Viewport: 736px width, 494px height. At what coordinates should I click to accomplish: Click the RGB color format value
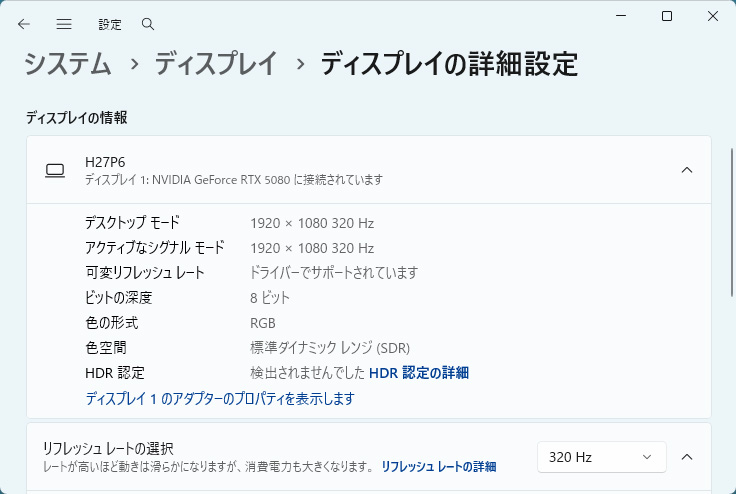point(263,323)
